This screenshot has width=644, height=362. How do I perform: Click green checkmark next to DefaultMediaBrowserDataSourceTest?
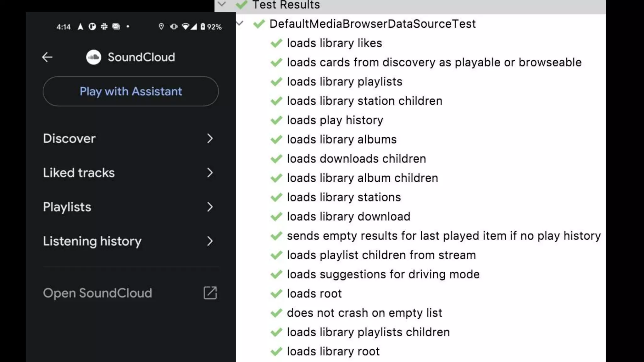tap(259, 24)
